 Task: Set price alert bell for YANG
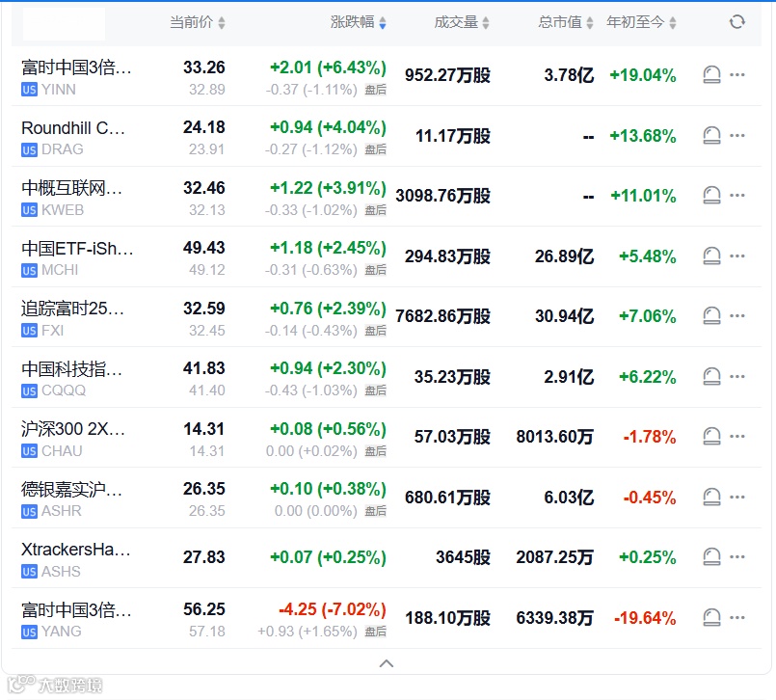point(711,617)
